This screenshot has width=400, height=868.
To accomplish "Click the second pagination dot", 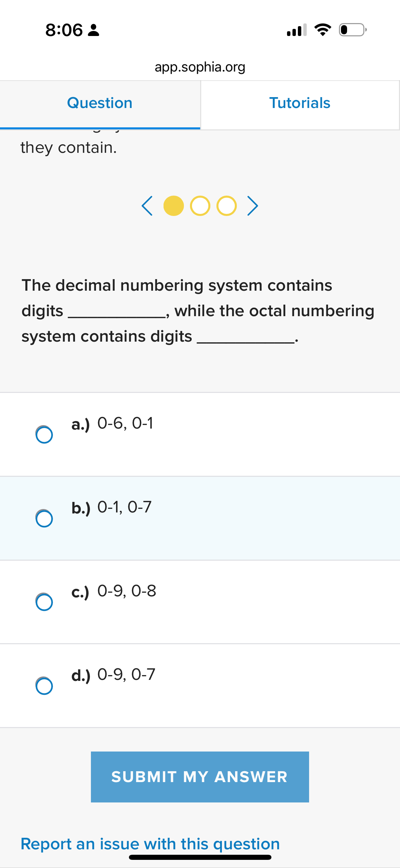I will click(200, 205).
